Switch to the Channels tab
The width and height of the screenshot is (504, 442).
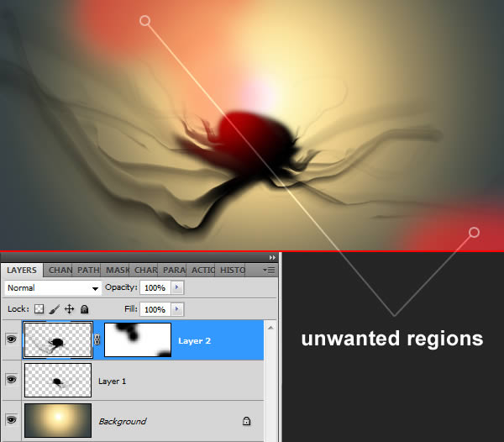60,270
